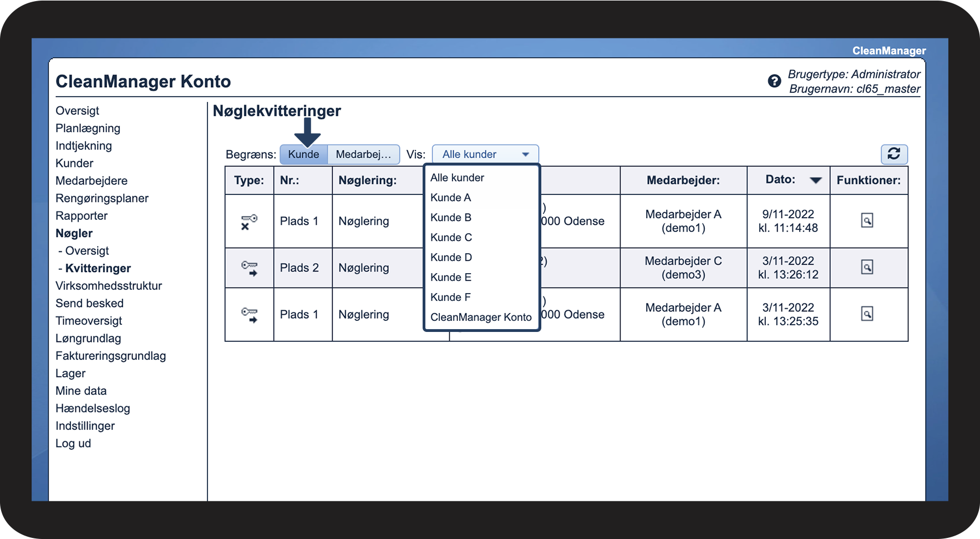Choose Kunde F from the list

point(450,298)
